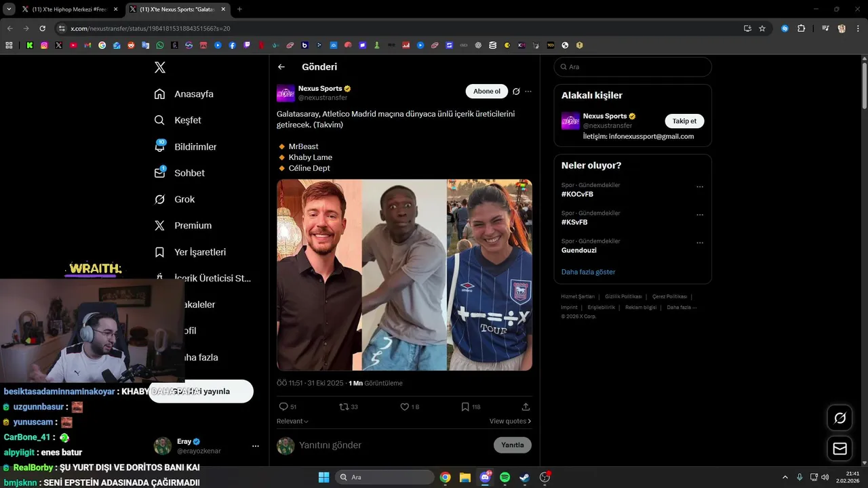Viewport: 868px width, 488px height.
Task: Open Kick bookmark in bookmarks bar
Action: point(30,45)
